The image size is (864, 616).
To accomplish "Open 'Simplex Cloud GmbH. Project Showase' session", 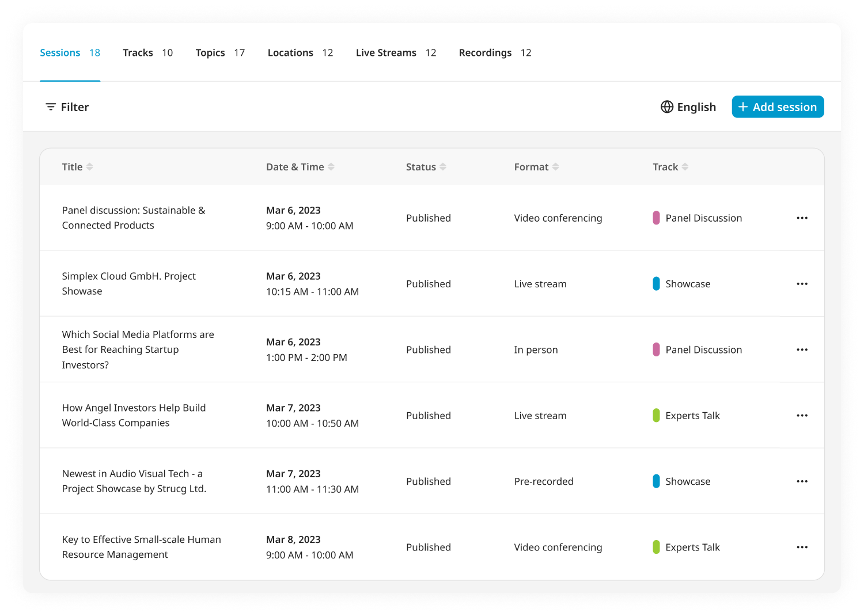I will (129, 284).
